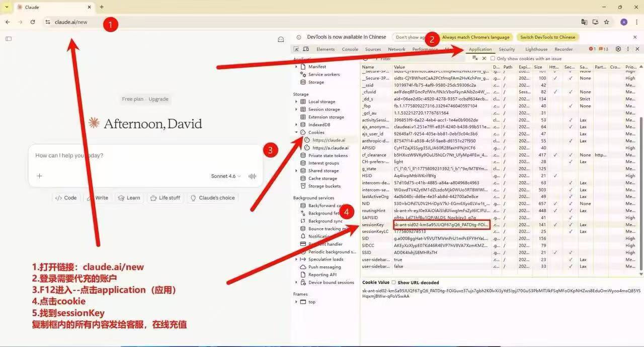Check the Show URL-decoded box

394,283
